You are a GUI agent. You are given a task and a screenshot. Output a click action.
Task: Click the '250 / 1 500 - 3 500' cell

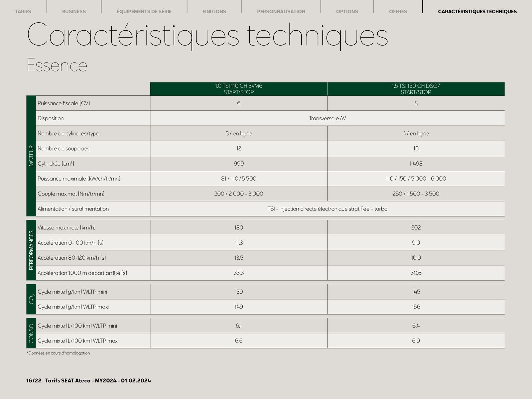coord(416,194)
